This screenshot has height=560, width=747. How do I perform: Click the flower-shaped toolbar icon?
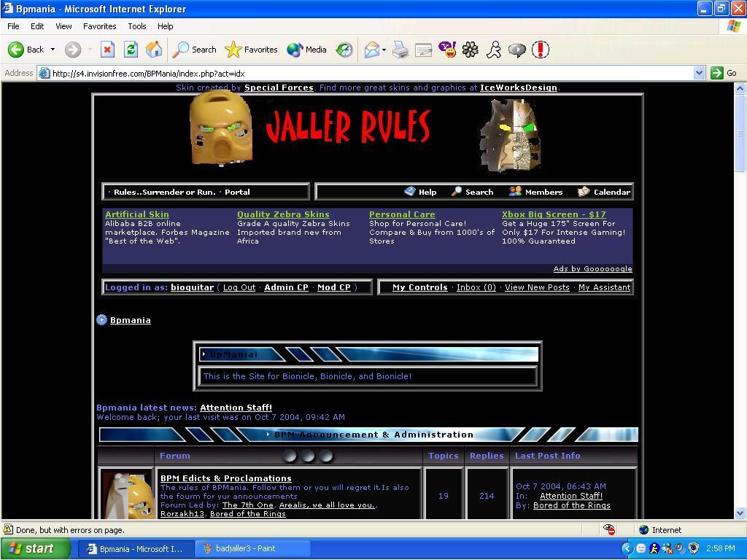point(471,50)
